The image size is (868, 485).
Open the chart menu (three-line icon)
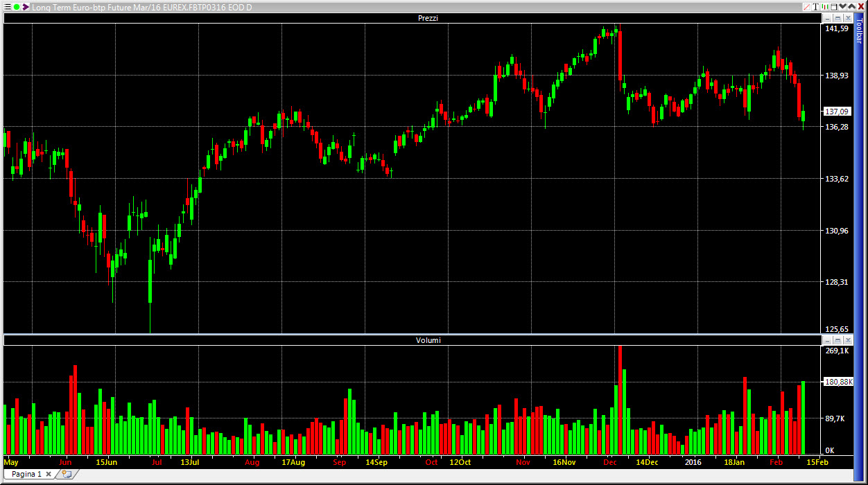tap(8, 7)
